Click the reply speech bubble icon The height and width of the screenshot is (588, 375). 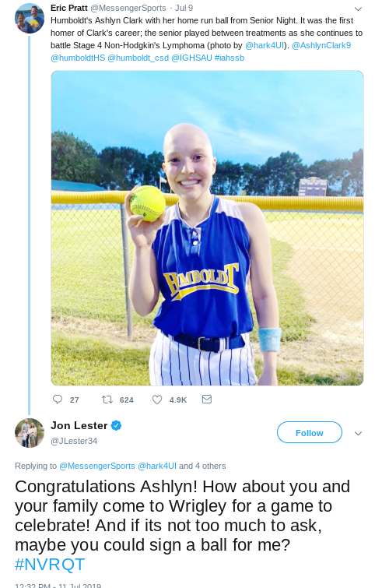tap(58, 400)
